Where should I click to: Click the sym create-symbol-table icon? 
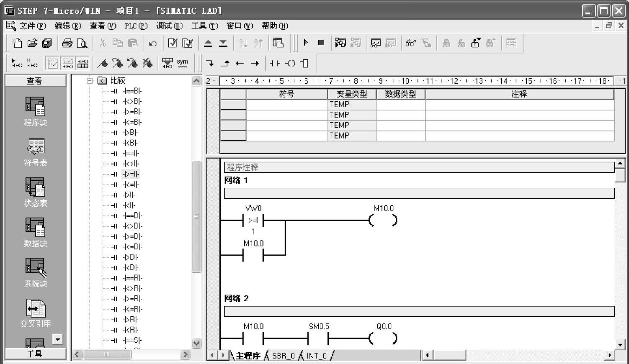[x=183, y=63]
